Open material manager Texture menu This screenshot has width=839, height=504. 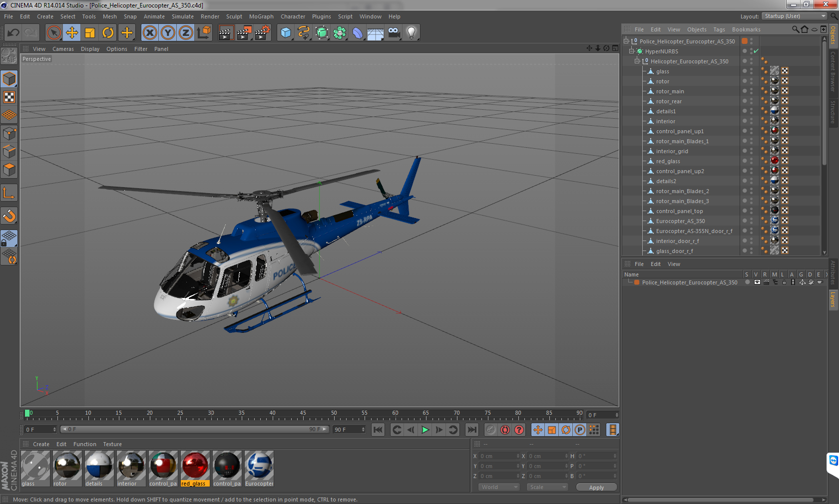[x=112, y=444]
